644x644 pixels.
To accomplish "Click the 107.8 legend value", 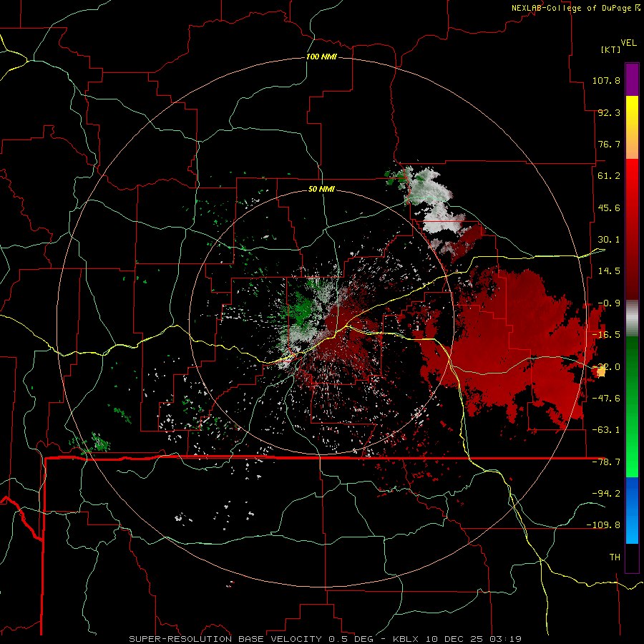I will [606, 80].
